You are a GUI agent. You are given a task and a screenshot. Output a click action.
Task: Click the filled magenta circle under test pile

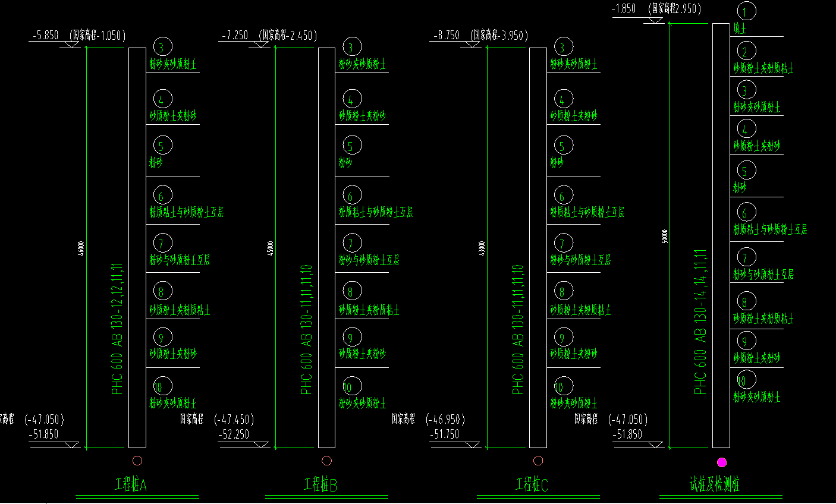click(722, 462)
